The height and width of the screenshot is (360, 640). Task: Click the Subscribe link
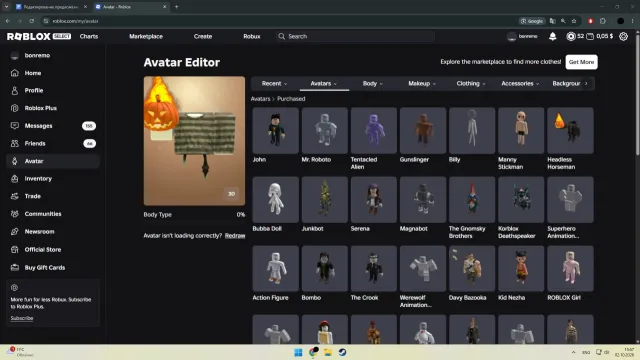click(x=22, y=318)
